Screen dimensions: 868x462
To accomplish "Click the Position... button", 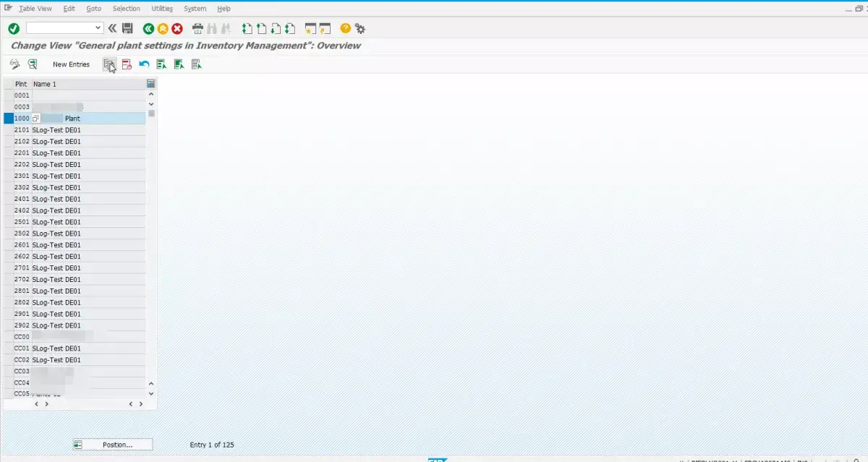I will pos(113,445).
